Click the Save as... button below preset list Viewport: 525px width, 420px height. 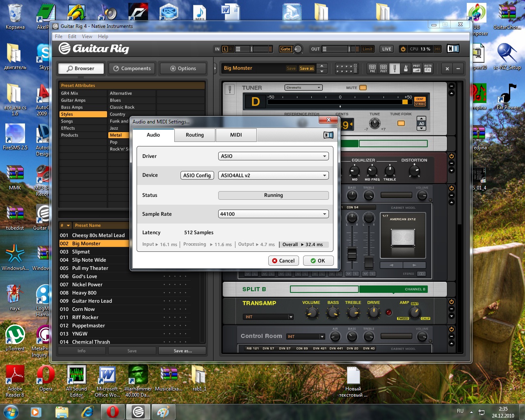point(183,351)
